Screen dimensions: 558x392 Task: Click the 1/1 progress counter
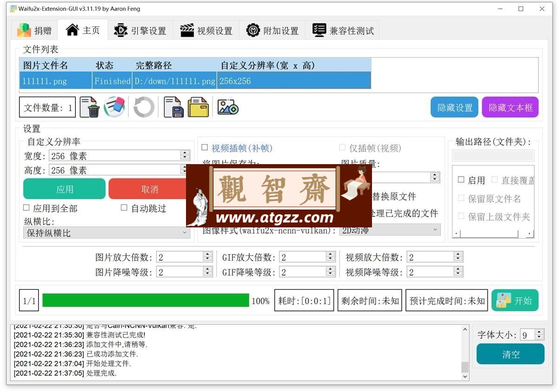tap(29, 301)
